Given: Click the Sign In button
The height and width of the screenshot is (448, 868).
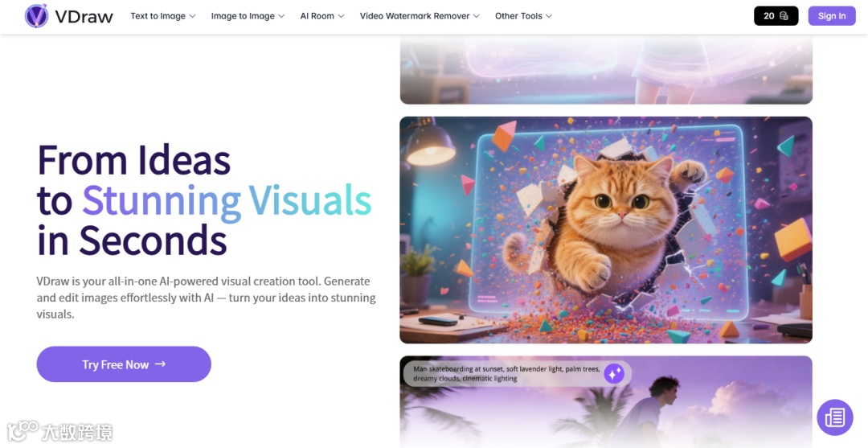Looking at the screenshot, I should point(832,16).
